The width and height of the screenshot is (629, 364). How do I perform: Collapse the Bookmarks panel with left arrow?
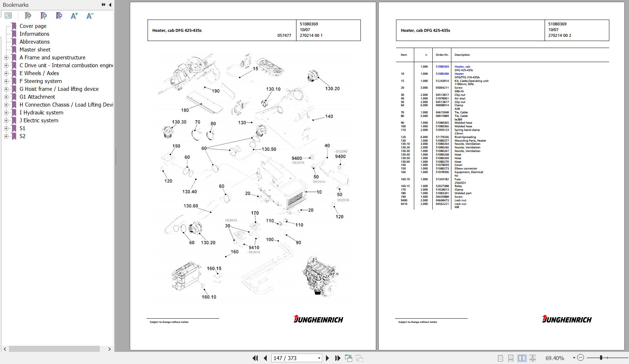pyautogui.click(x=110, y=5)
